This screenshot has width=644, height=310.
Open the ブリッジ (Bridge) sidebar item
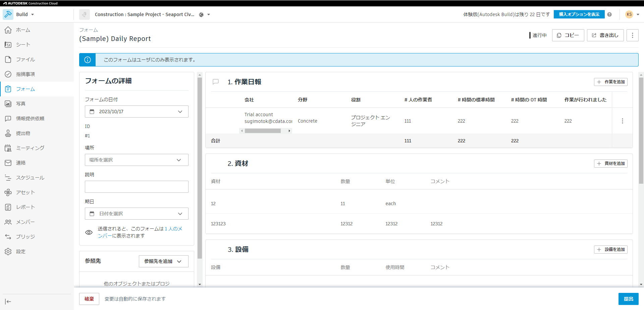[37, 237]
